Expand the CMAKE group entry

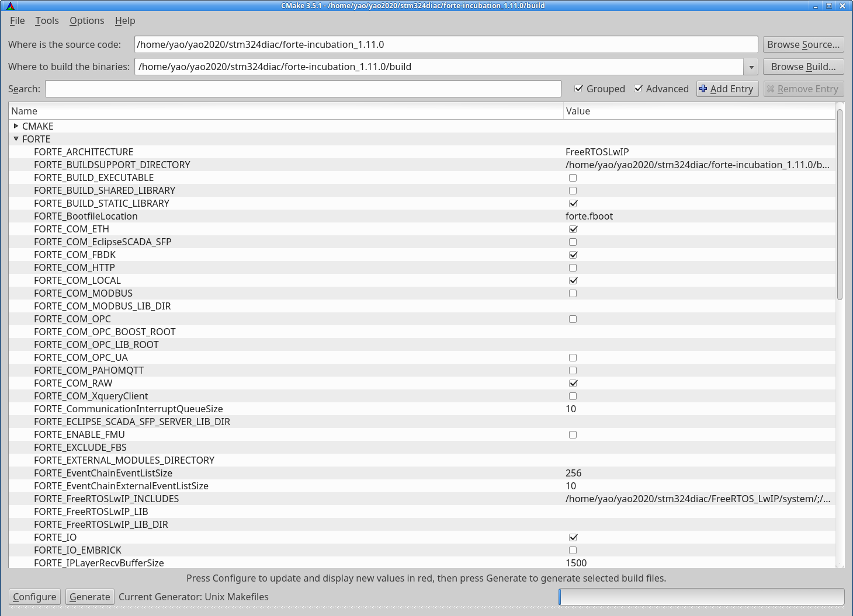[16, 126]
